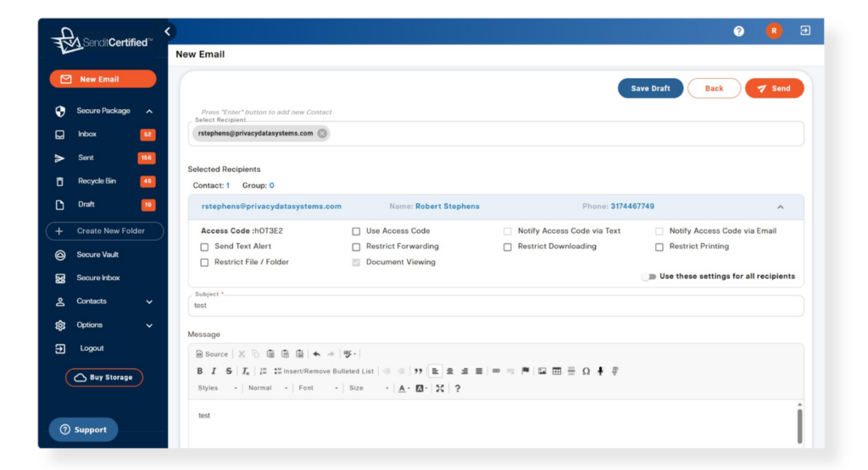Toggle Document Viewing checkbox
The width and height of the screenshot is (868, 470).
356,262
